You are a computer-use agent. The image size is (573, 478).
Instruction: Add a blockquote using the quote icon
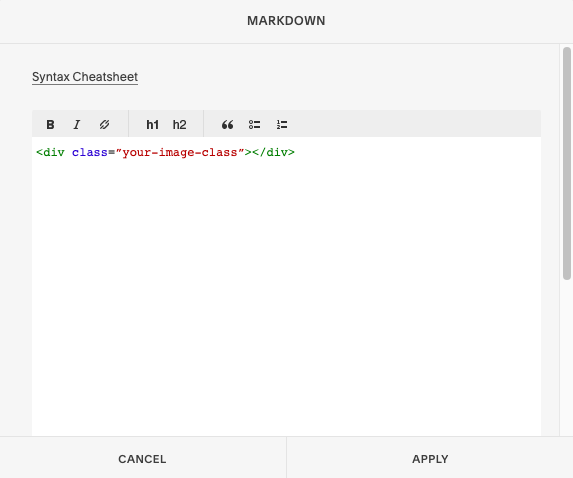227,125
